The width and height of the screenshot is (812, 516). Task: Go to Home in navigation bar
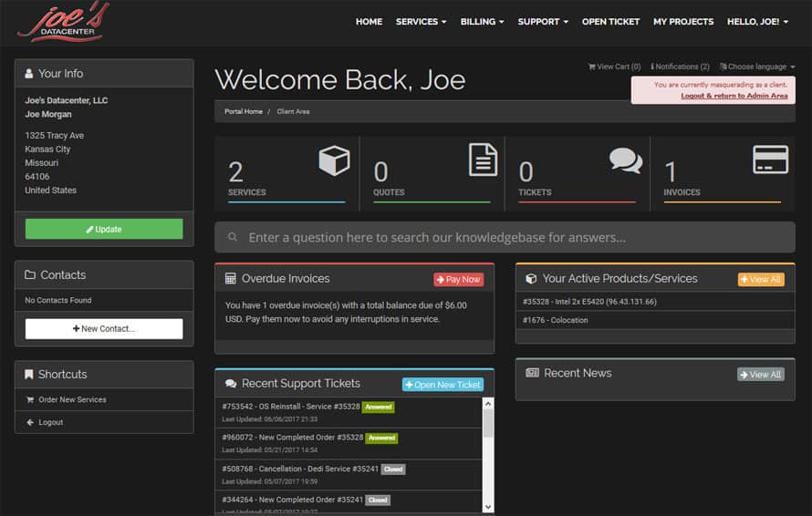coord(369,22)
